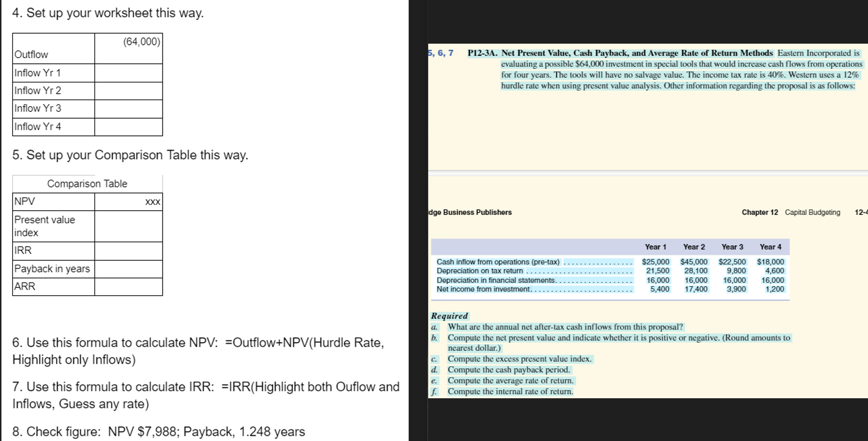Click the Present value index cell
The width and height of the screenshot is (868, 441).
click(x=129, y=226)
